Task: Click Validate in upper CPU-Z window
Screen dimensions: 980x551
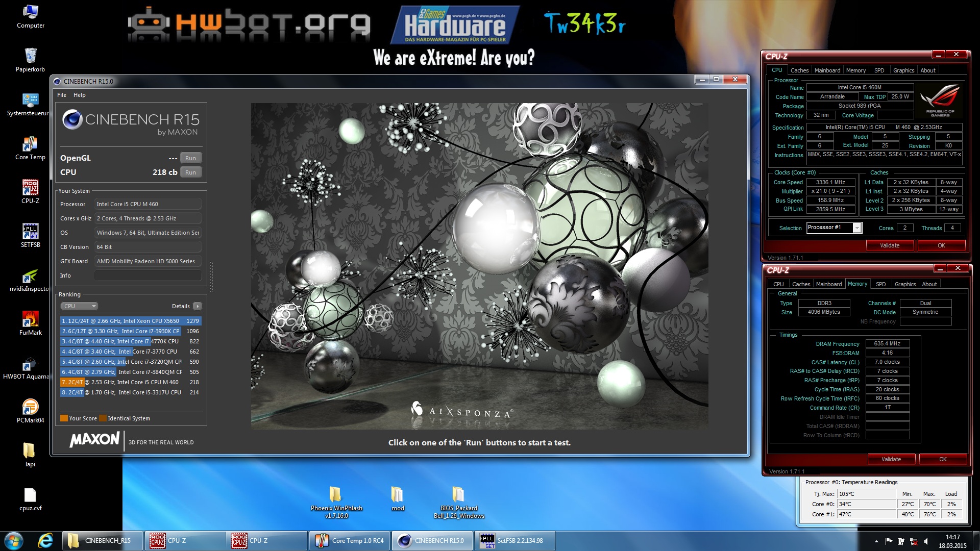Action: click(890, 245)
